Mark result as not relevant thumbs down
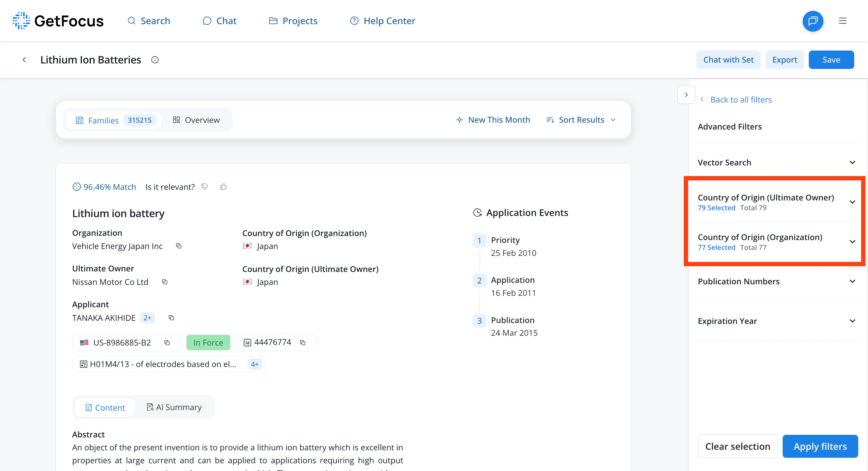868x471 pixels. [205, 186]
